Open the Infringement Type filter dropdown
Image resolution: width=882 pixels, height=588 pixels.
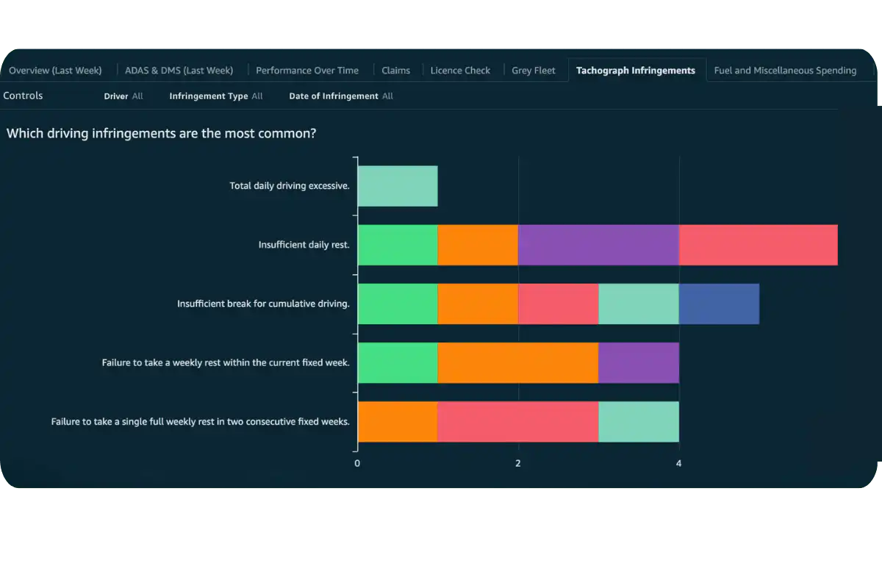[215, 96]
